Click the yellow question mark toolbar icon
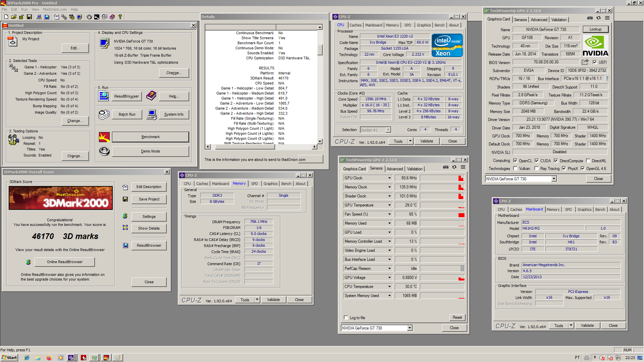Screen dimensions: 644x362 click(120, 17)
